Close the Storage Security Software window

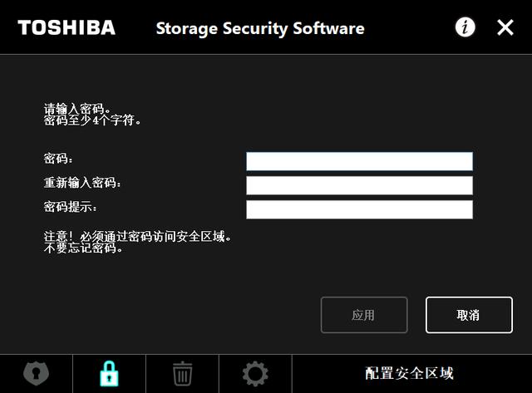point(505,27)
